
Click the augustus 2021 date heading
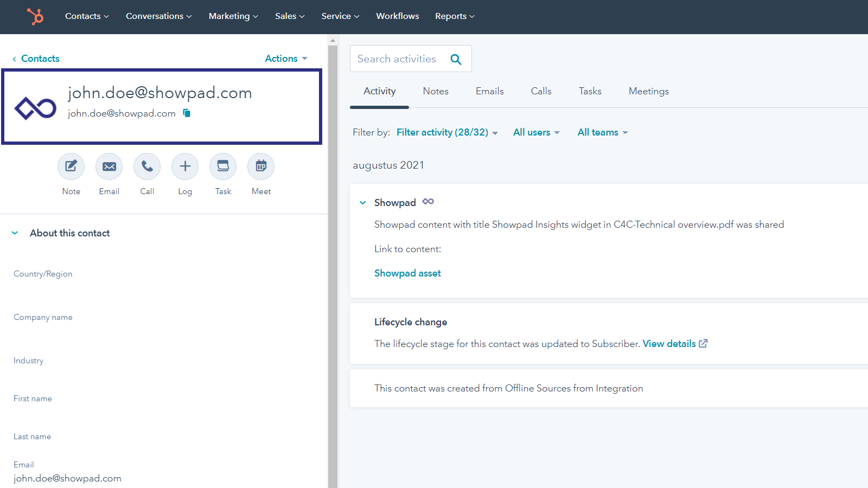pyautogui.click(x=388, y=165)
